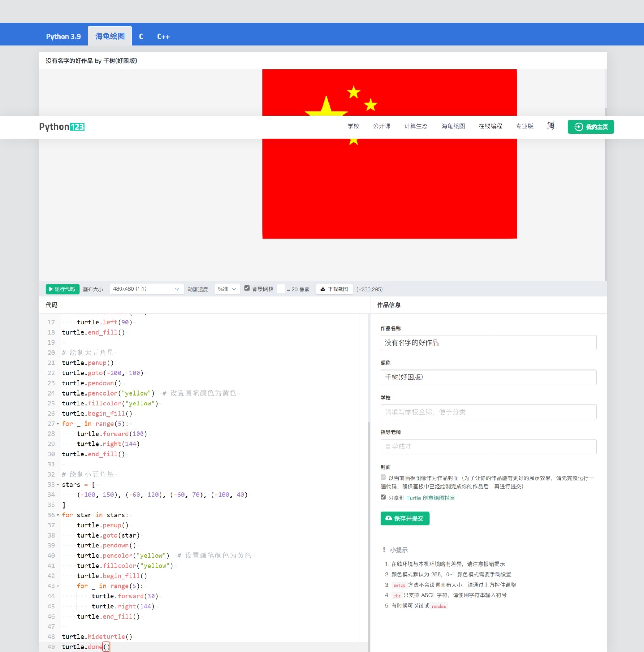Open the language translation icon
The height and width of the screenshot is (652, 644).
pyautogui.click(x=550, y=126)
